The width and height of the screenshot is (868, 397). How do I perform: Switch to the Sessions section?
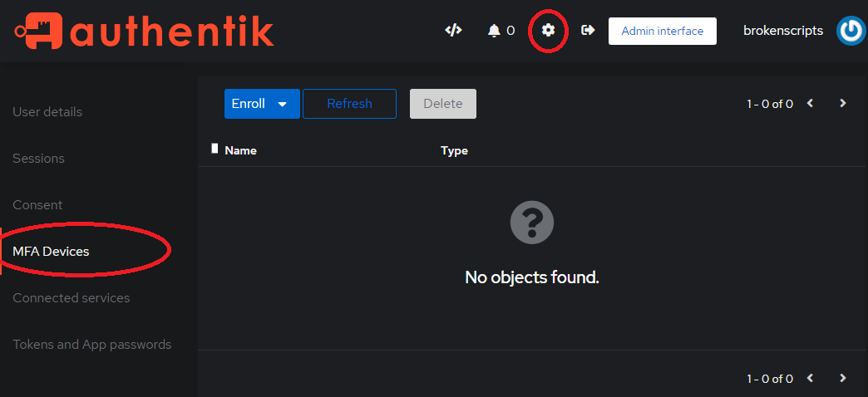tap(39, 158)
